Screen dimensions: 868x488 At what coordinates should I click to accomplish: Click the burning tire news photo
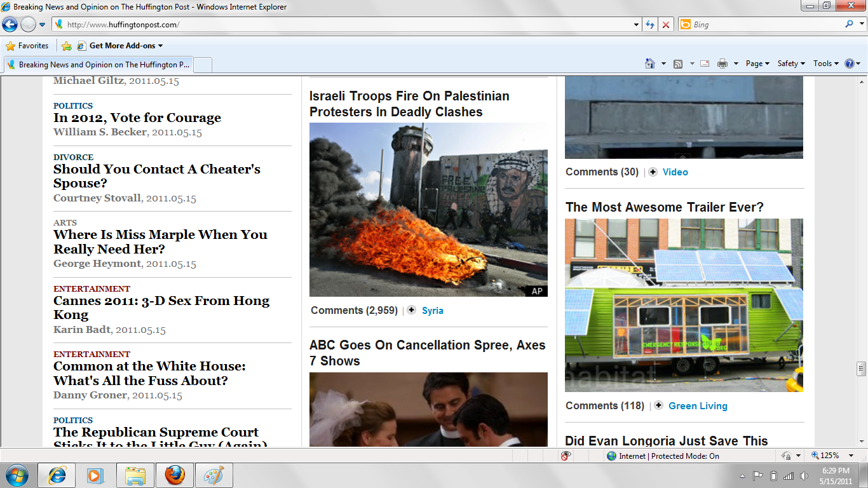click(x=428, y=210)
